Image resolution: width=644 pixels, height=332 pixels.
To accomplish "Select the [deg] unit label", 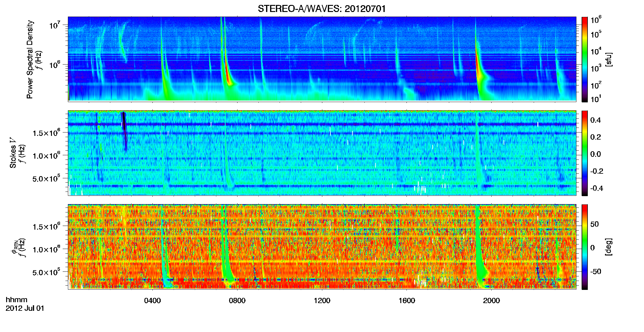I will coord(608,247).
